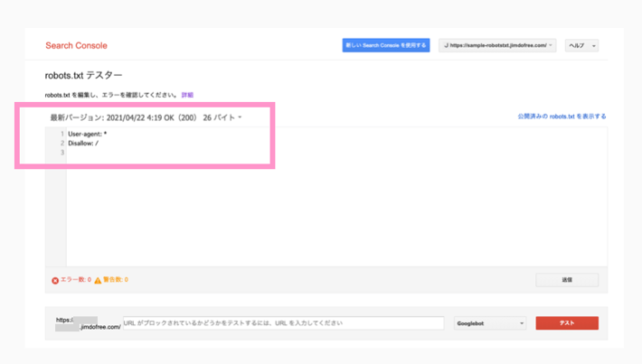Click the 送信 submit button
The width and height of the screenshot is (642, 364).
(567, 280)
